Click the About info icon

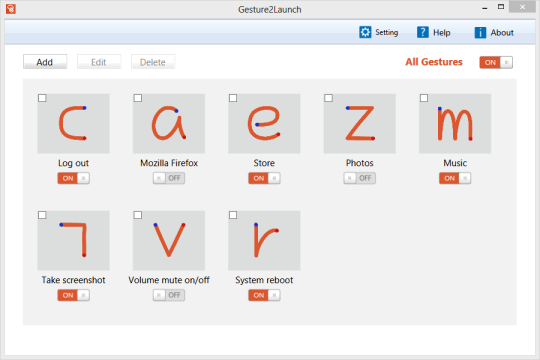tap(480, 32)
